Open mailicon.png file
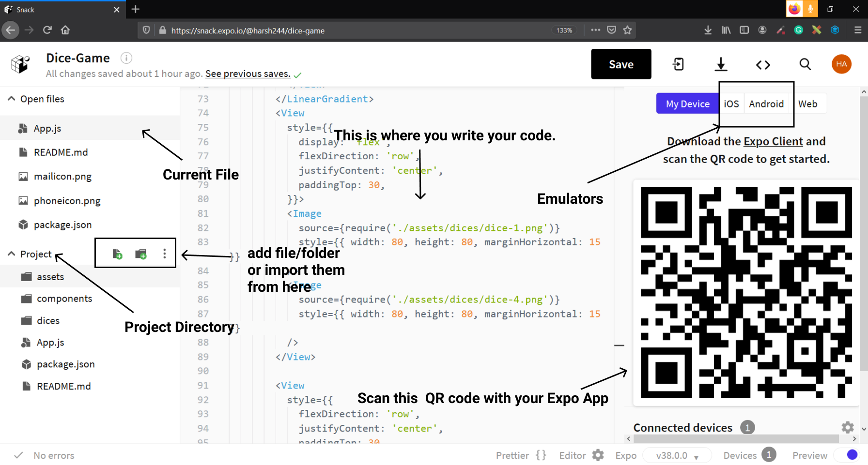868x465 pixels. tap(90, 176)
